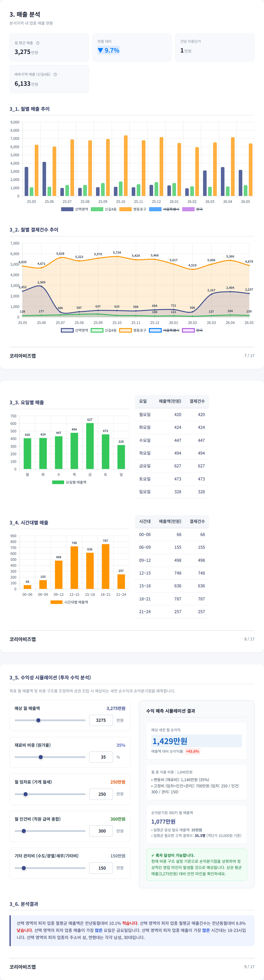264x980 pixels.
Task: Click highlighted 적습니다 in 분석결과
Action: (x=130, y=923)
